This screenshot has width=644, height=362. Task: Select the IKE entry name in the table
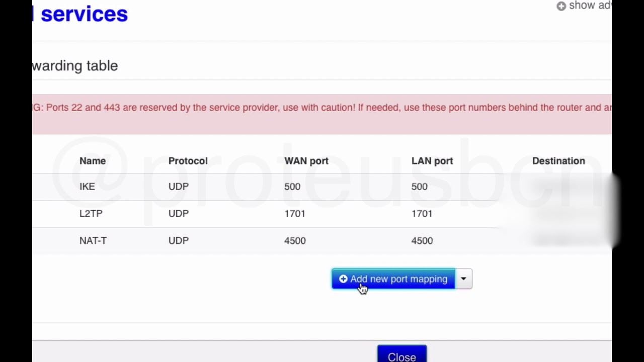click(87, 187)
